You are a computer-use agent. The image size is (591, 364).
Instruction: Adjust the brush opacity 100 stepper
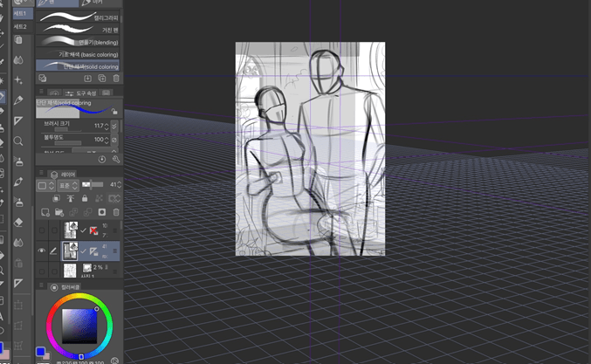point(107,141)
